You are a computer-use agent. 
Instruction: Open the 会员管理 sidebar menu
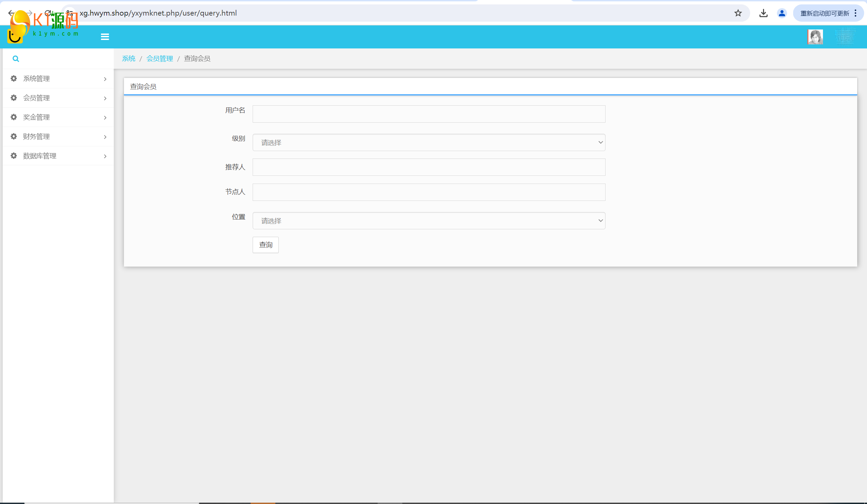coord(58,98)
